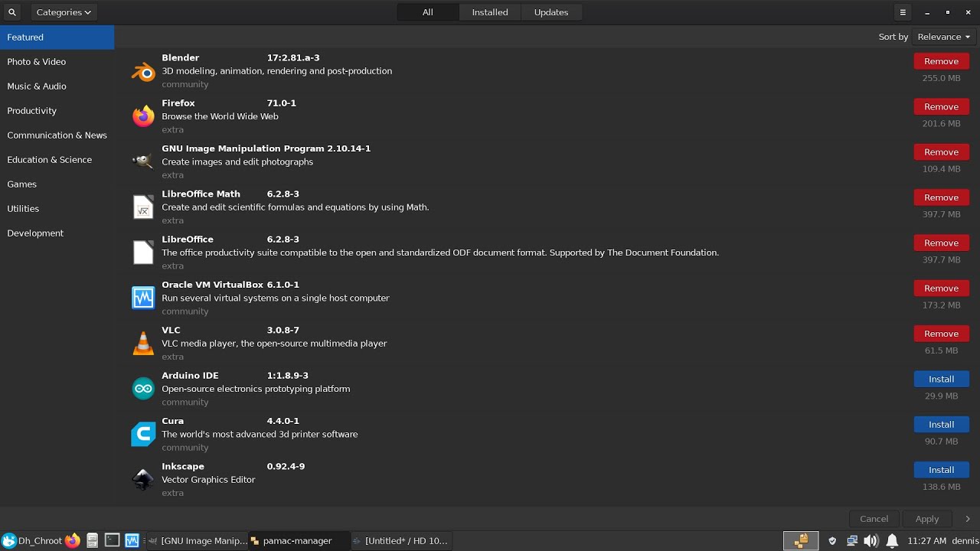Select the Education & Science category
The width and height of the screenshot is (980, 551).
click(57, 159)
